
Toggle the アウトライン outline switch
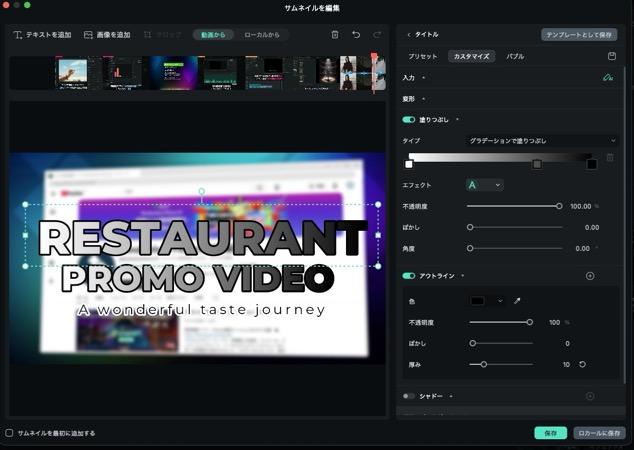coord(409,276)
